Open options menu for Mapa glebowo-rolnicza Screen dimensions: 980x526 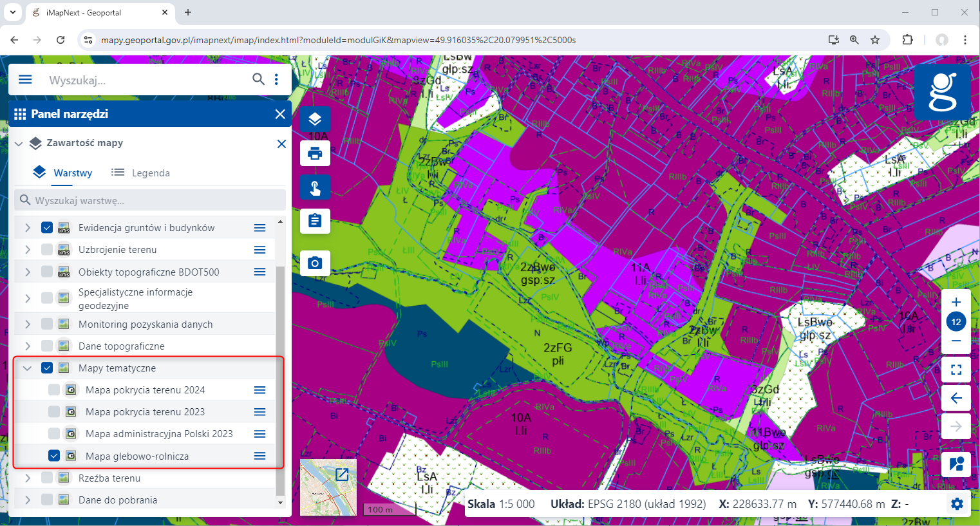(x=259, y=456)
